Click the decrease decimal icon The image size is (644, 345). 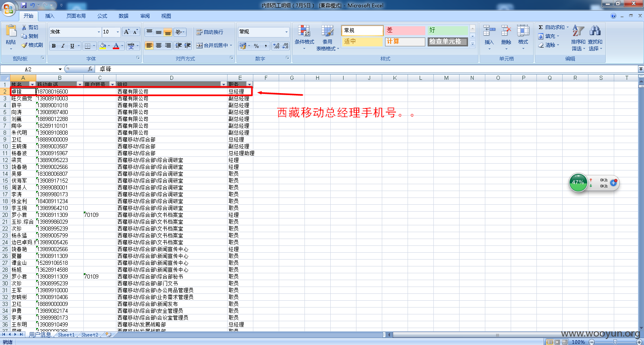tap(285, 46)
